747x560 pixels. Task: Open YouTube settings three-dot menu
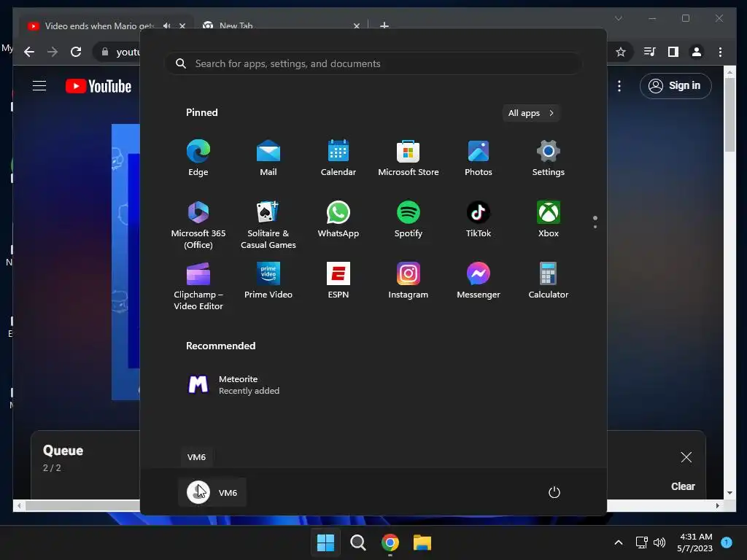pos(619,86)
